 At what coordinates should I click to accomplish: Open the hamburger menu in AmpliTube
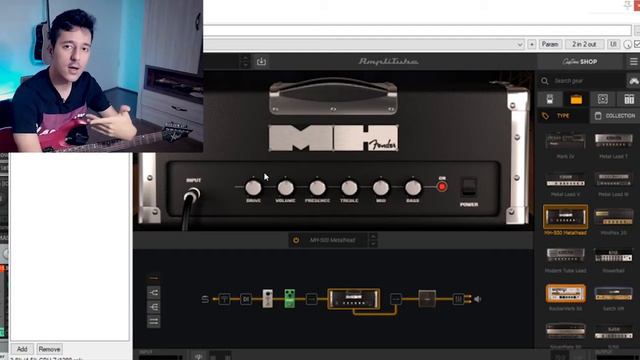[633, 62]
